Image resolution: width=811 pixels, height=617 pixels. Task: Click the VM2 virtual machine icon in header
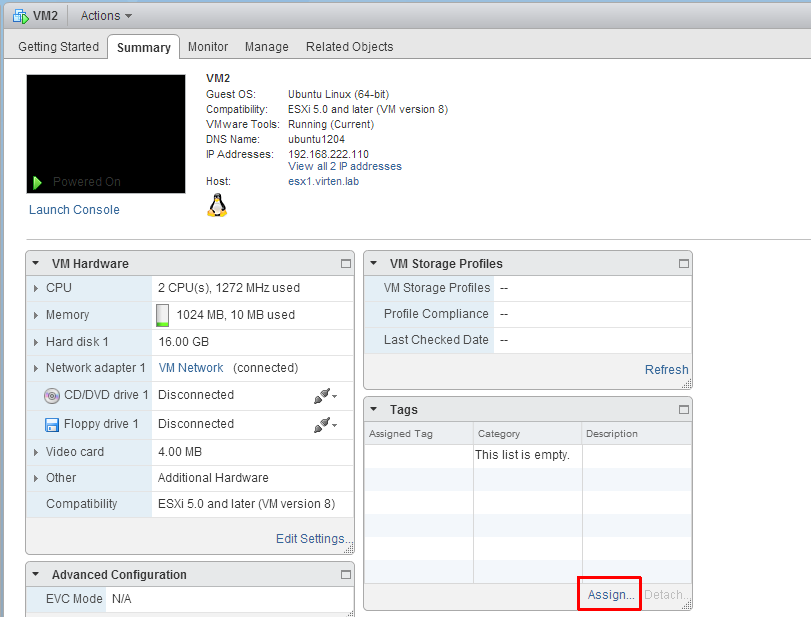21,16
